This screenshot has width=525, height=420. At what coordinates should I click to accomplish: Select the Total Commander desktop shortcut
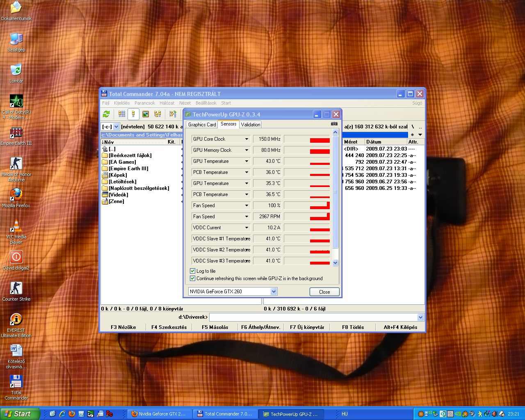pos(16,388)
